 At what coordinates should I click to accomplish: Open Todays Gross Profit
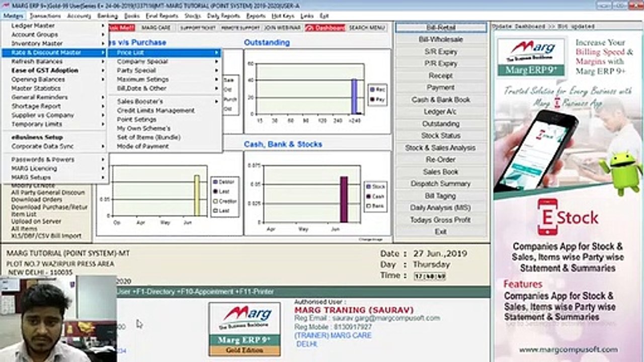point(441,220)
